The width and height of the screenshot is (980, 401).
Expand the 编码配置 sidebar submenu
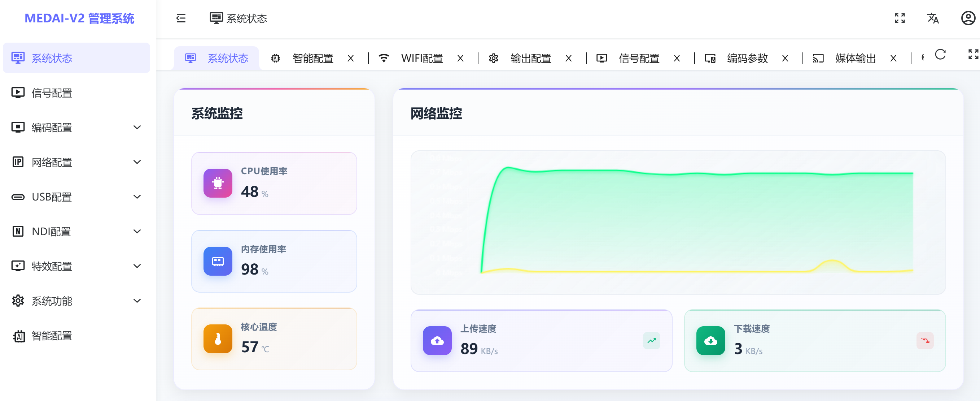(x=76, y=127)
